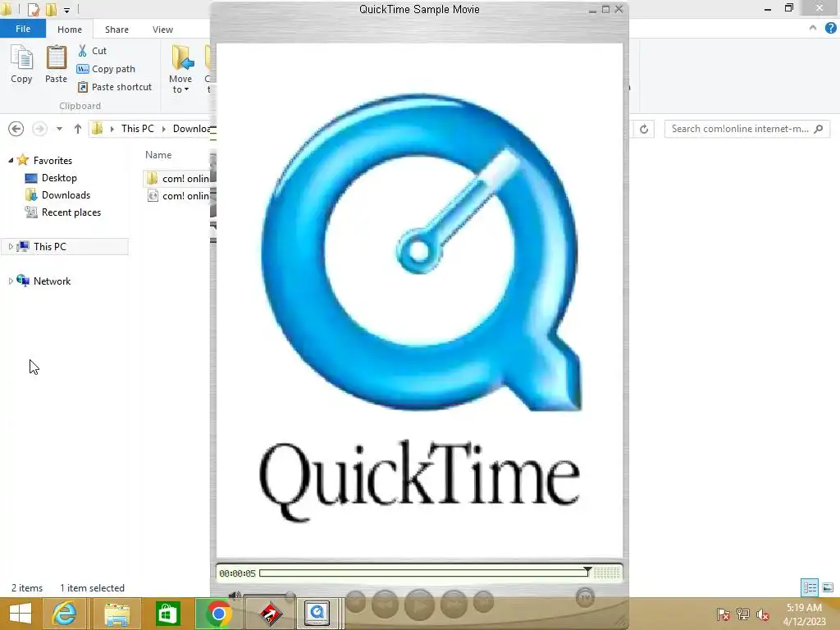Click the QuickTime playback position marker

pyautogui.click(x=587, y=571)
